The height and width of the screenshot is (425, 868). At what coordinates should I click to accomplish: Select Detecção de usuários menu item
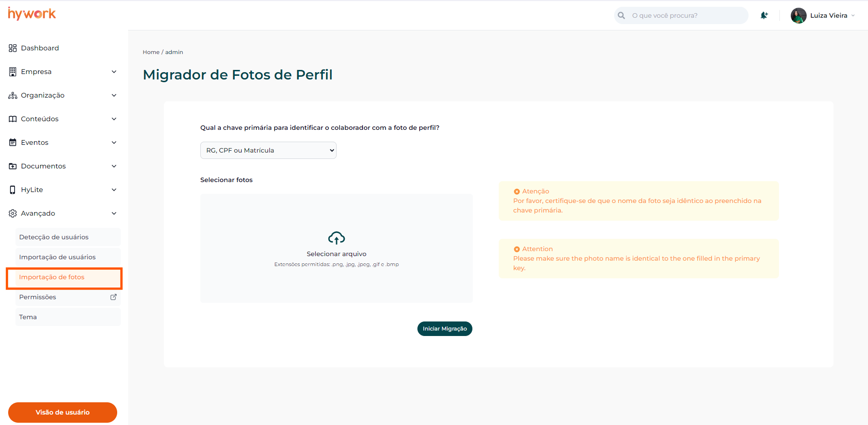click(54, 237)
